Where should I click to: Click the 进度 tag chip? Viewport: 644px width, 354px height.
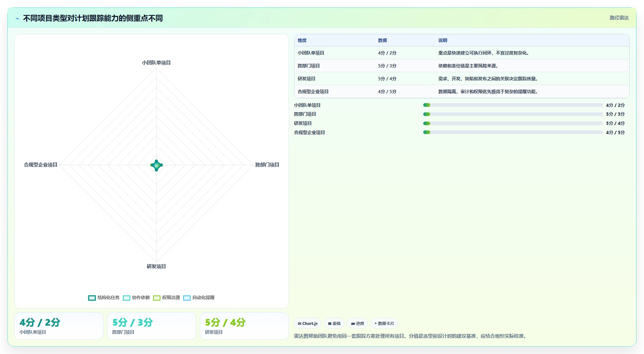[357, 323]
